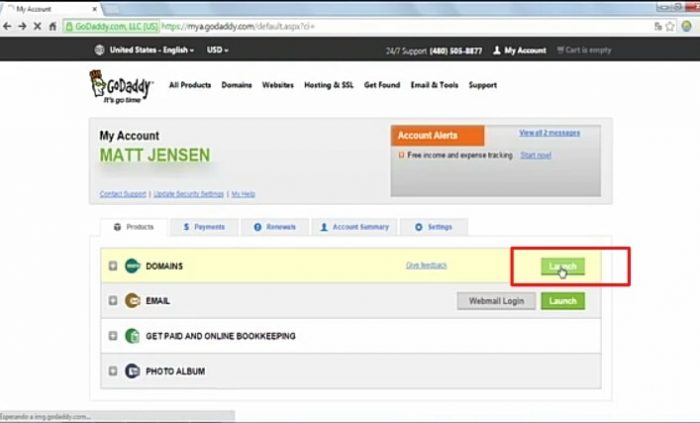
Task: Click the person icon beside My Account
Action: pyautogui.click(x=497, y=50)
